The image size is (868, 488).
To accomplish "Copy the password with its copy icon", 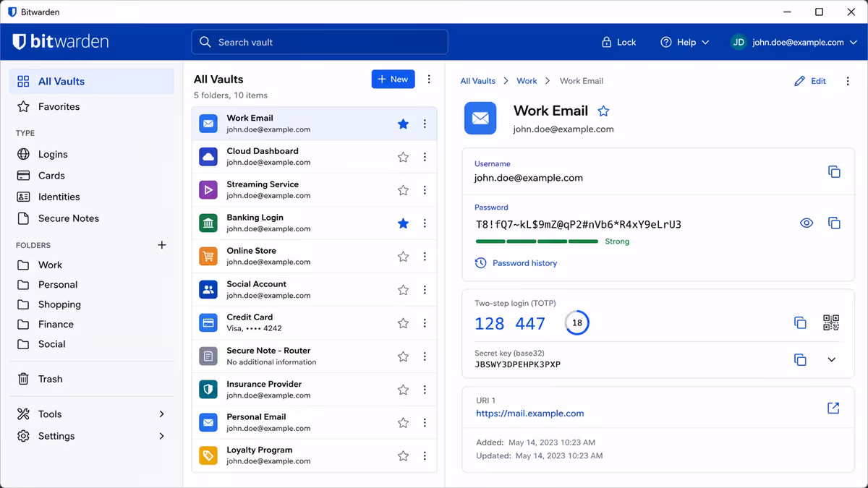I will point(834,223).
